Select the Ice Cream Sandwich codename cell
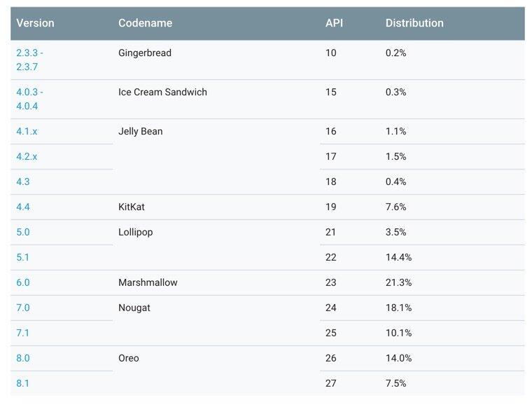This screenshot has height=405, width=532. (x=162, y=92)
